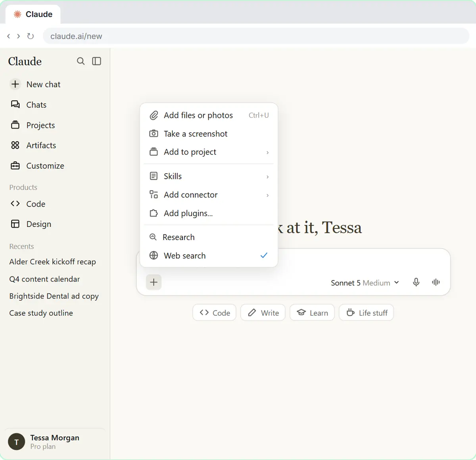The image size is (476, 460).
Task: Start voice mode with the waveform icon
Action: click(x=436, y=282)
